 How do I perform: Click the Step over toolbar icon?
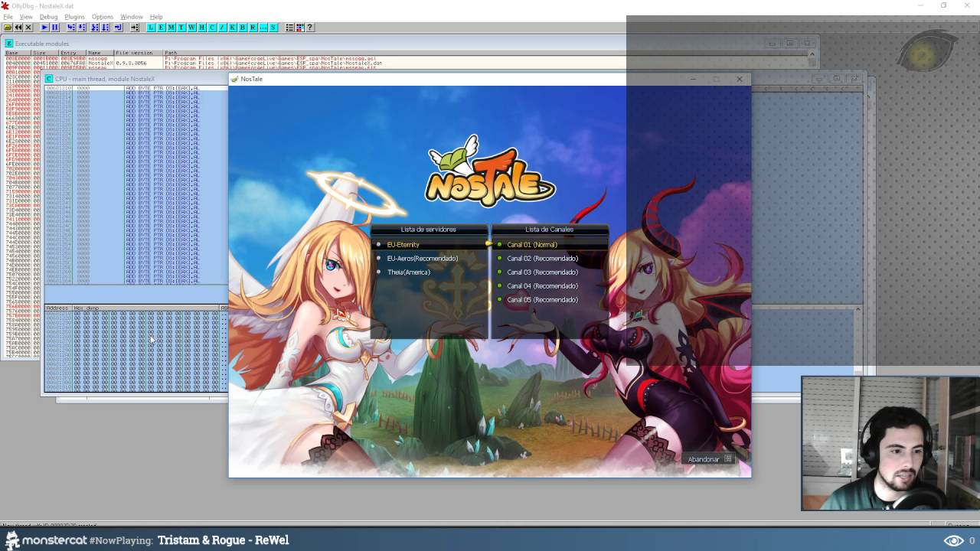pyautogui.click(x=82, y=28)
